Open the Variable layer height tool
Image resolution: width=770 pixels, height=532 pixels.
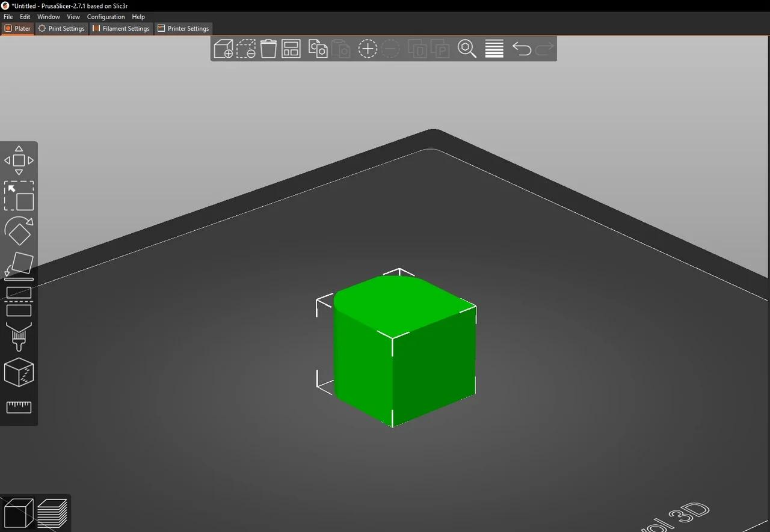pos(494,49)
